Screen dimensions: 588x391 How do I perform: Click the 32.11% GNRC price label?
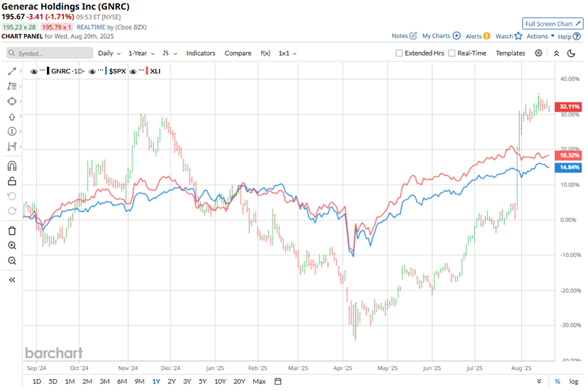(569, 106)
